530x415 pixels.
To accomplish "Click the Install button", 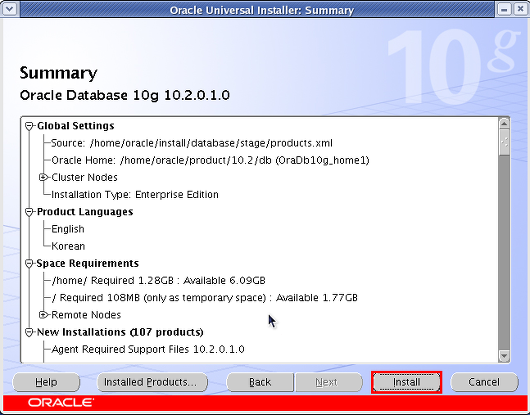I will (x=406, y=382).
